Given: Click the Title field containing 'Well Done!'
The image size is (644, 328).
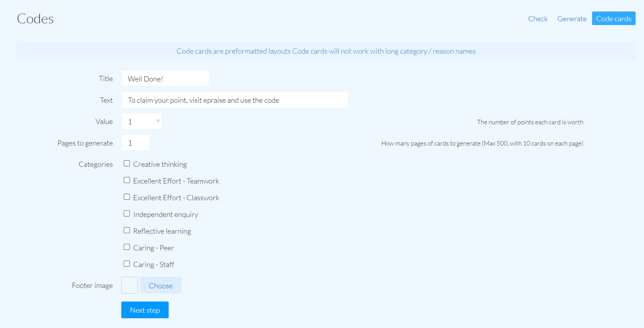Looking at the screenshot, I should pyautogui.click(x=165, y=79).
